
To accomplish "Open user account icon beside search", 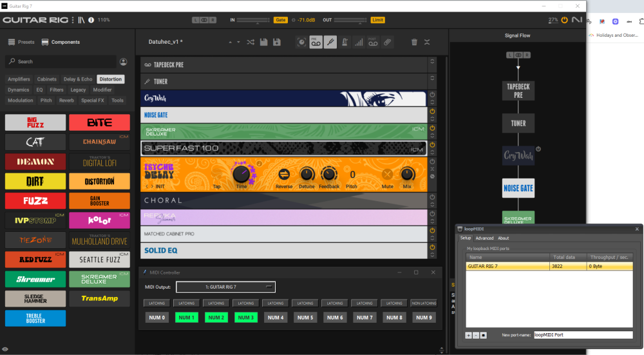I will [x=123, y=62].
